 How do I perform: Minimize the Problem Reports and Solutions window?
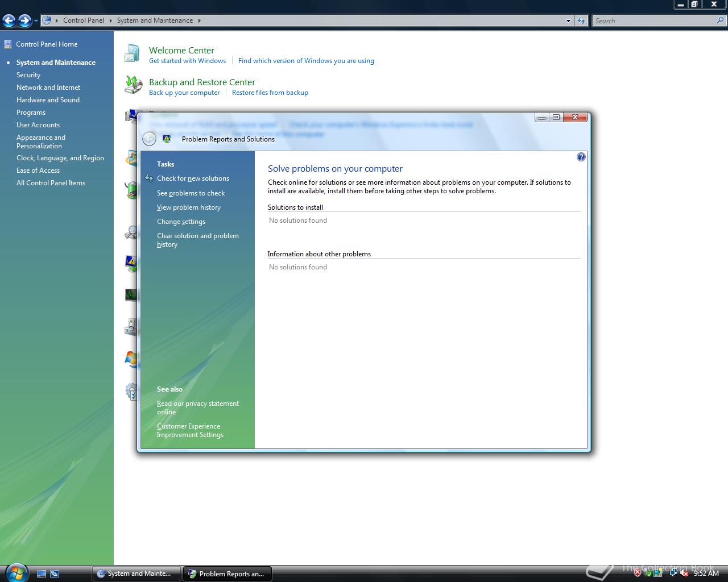coord(542,117)
